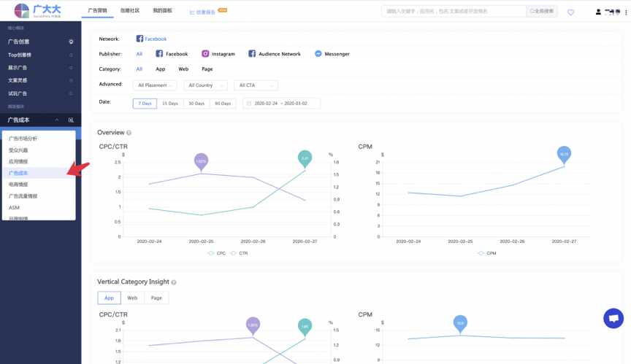Filter publisher by Instagram icon

205,53
